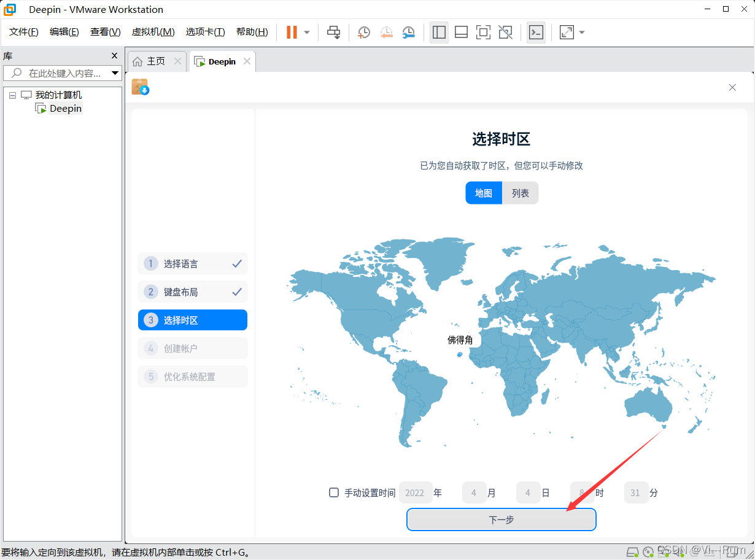Select the Deepin VM in library tree

[66, 109]
